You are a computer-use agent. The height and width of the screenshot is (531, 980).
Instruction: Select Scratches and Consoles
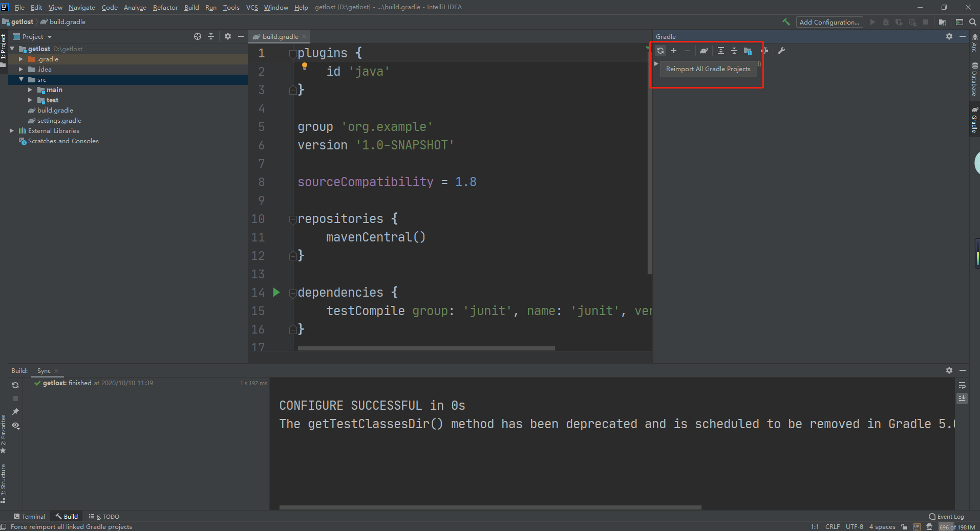click(x=63, y=141)
